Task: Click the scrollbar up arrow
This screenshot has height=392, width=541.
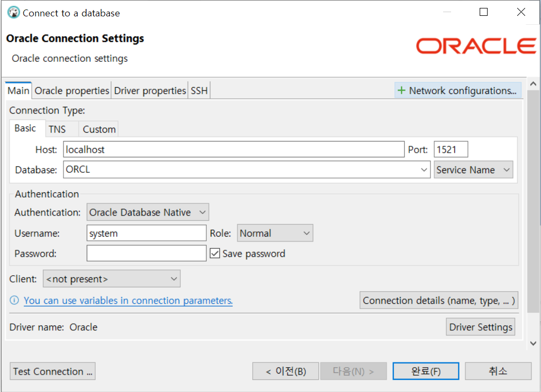Action: [x=533, y=83]
